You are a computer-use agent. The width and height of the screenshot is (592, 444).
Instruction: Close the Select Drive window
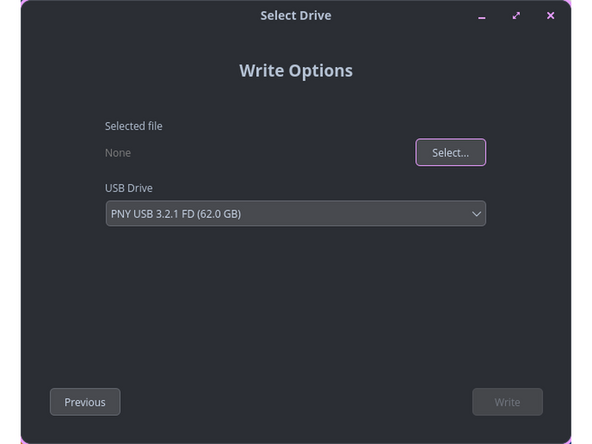(550, 16)
